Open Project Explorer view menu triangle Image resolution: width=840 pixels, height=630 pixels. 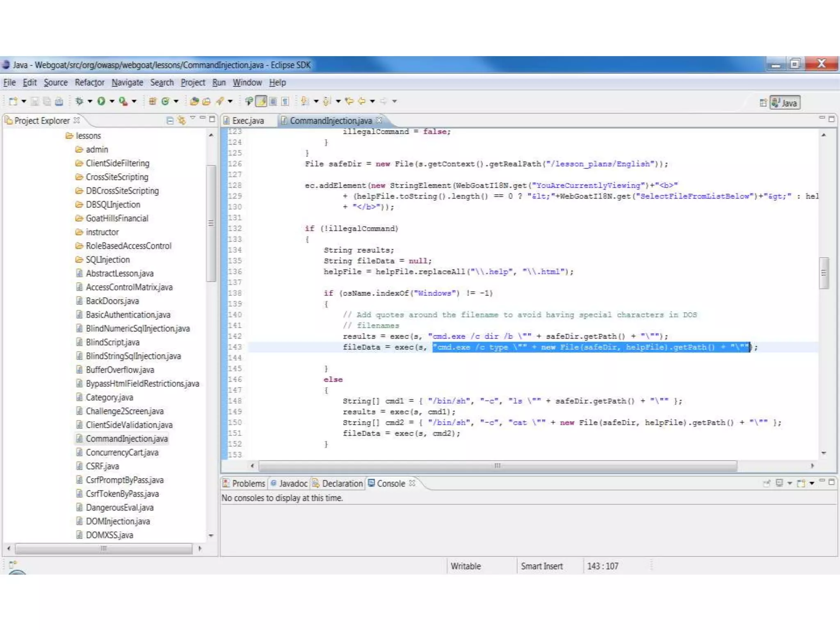tap(192, 119)
